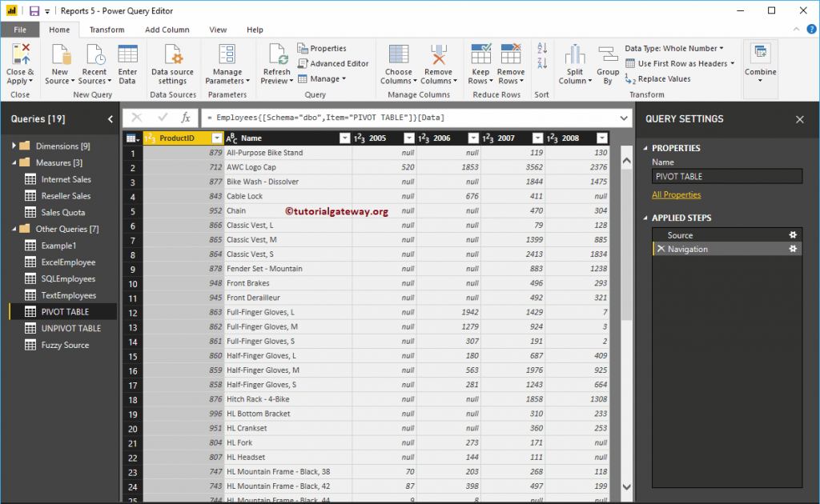Viewport: 820px width, 504px height.
Task: Click the formula bar text field
Action: (x=410, y=118)
